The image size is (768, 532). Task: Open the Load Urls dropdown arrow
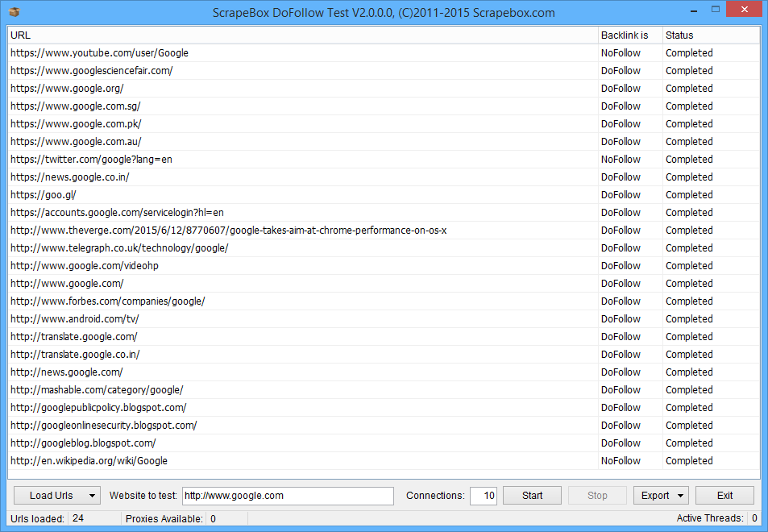click(92, 496)
